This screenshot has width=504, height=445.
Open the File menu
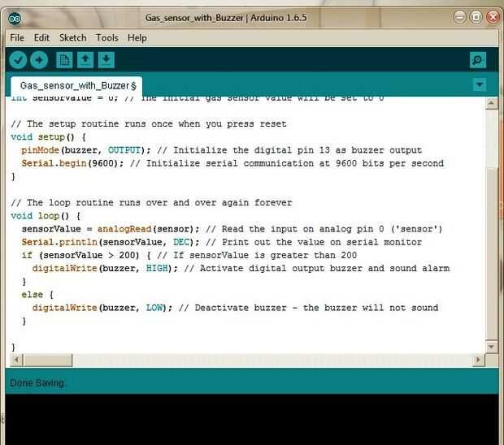(x=17, y=38)
